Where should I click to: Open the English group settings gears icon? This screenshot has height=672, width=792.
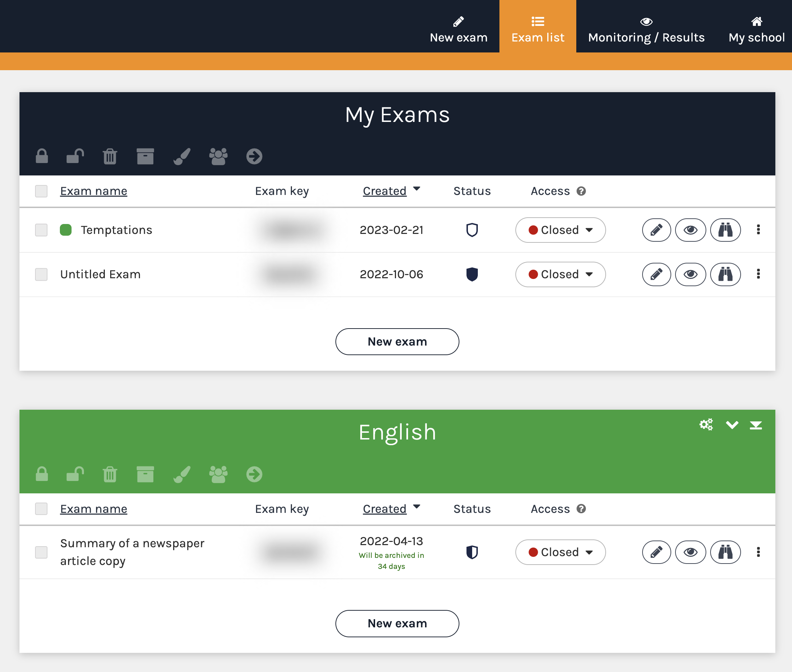[706, 425]
